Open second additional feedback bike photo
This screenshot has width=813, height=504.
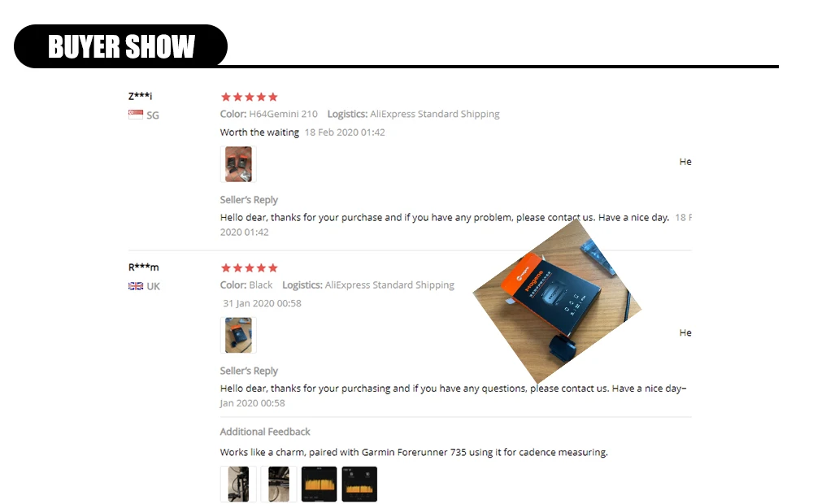tap(279, 484)
